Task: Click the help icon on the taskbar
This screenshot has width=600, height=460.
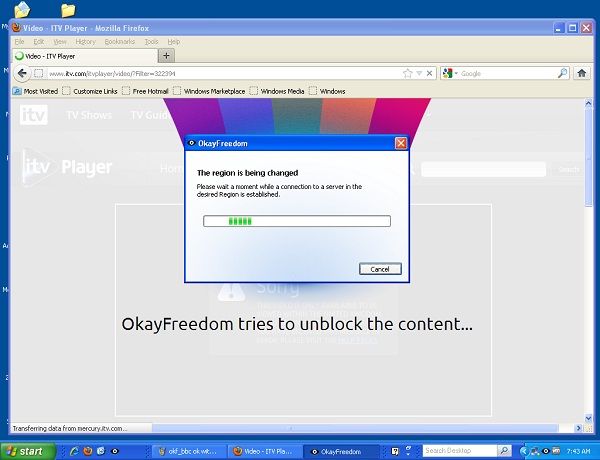Action: [395, 451]
